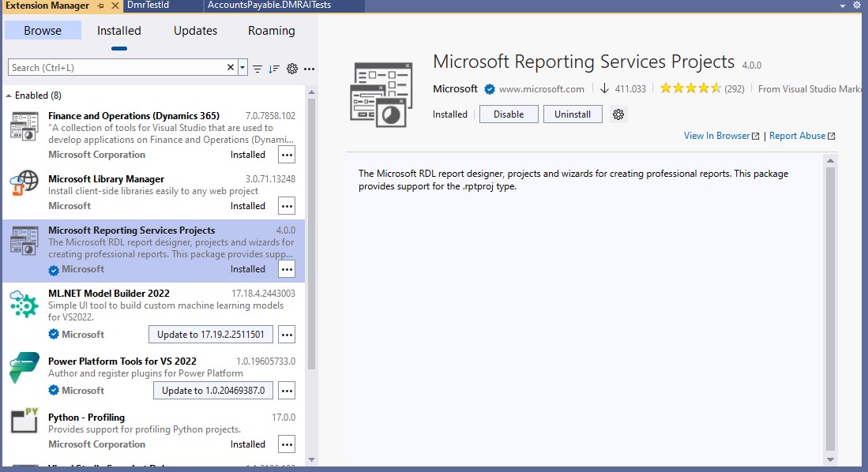This screenshot has width=868, height=472.
Task: Open extension settings gear next to Uninstall
Action: point(618,114)
